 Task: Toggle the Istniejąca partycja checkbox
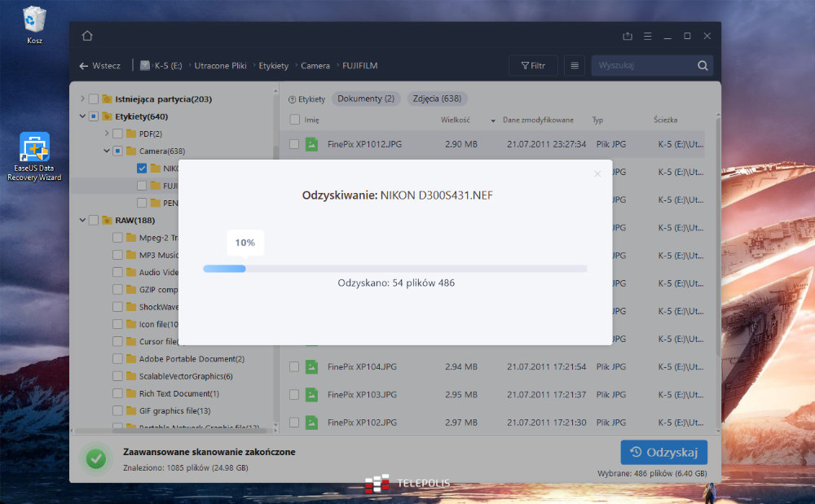click(x=94, y=99)
